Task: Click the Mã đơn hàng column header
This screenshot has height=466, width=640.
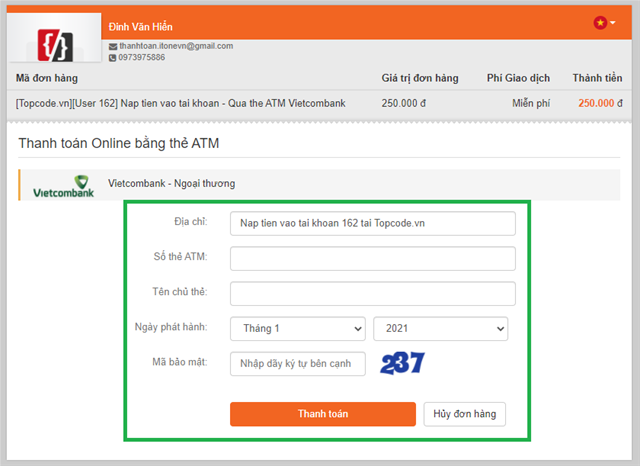Action: [x=47, y=78]
